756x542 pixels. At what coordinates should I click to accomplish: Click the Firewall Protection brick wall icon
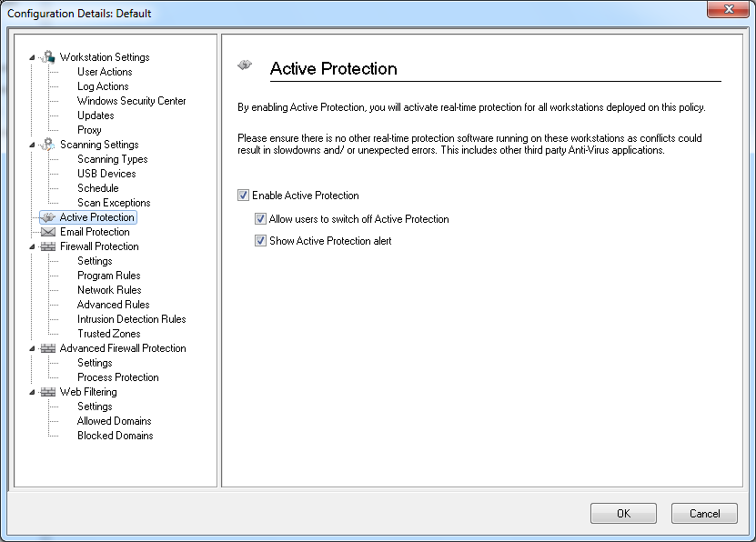(48, 246)
